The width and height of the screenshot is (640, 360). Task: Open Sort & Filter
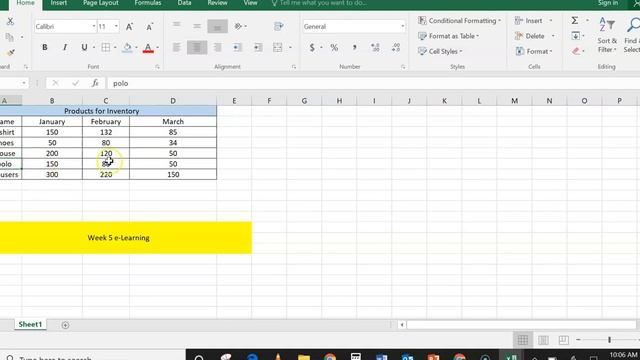coord(607,36)
